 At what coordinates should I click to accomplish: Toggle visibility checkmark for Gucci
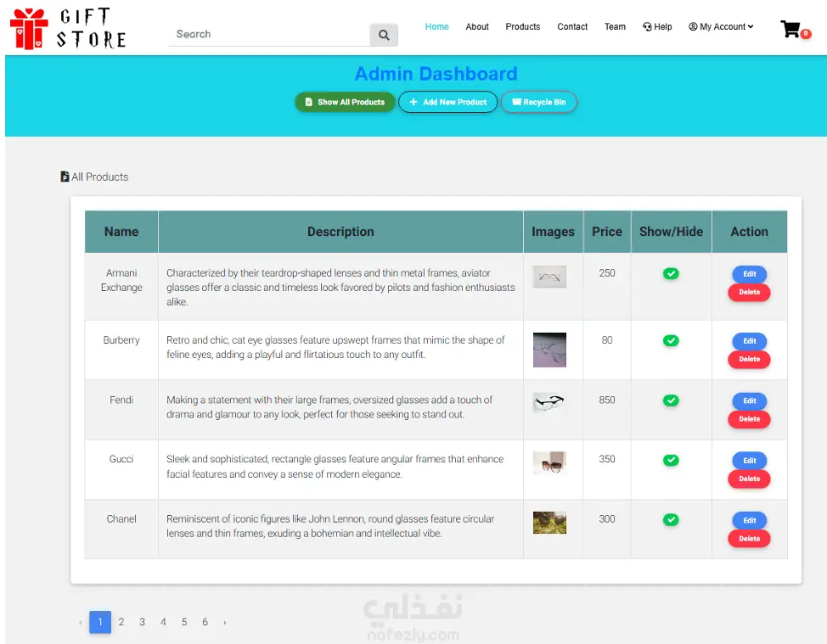(x=671, y=460)
